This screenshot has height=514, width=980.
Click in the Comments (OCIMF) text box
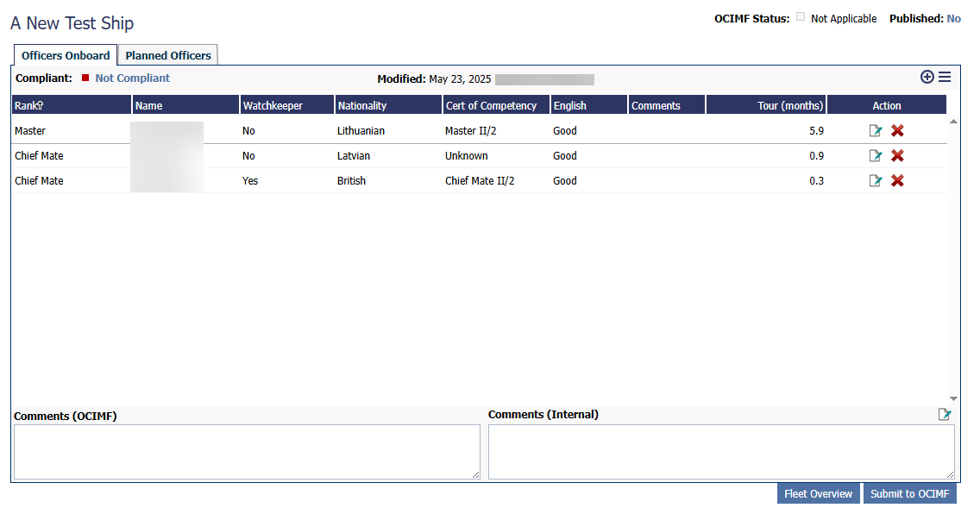tap(247, 451)
